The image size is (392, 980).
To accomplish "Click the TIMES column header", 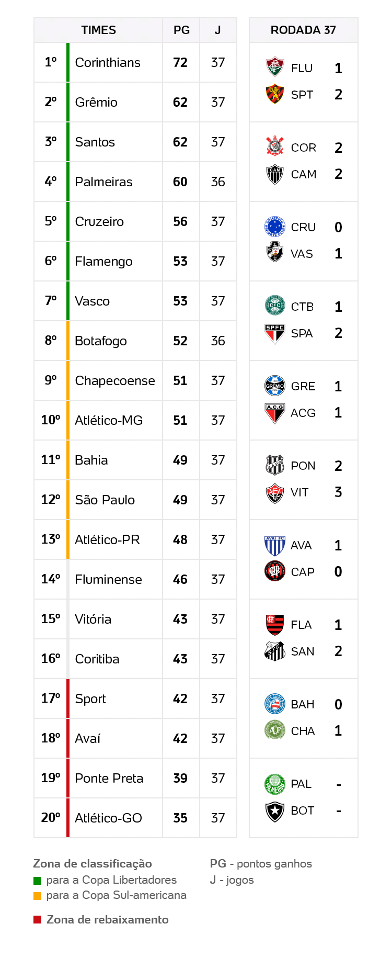I will tap(98, 30).
